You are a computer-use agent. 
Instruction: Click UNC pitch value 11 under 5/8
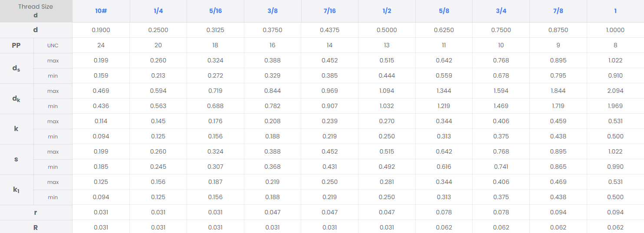pyautogui.click(x=444, y=45)
